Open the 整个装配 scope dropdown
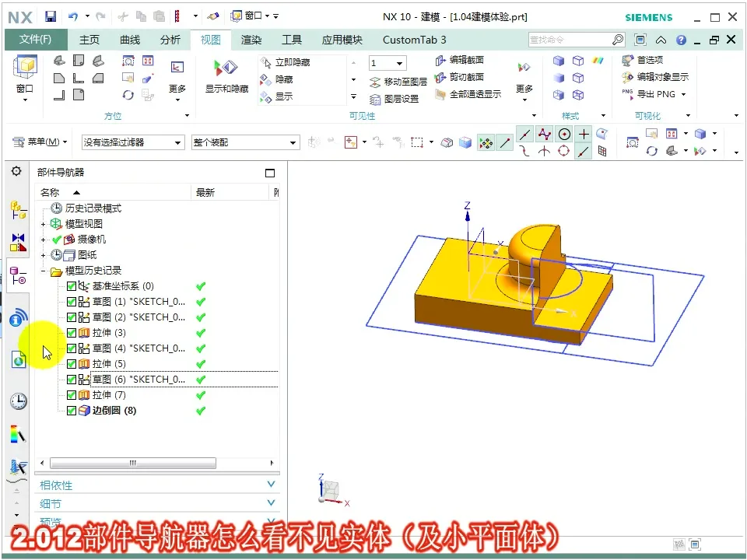 (x=244, y=142)
